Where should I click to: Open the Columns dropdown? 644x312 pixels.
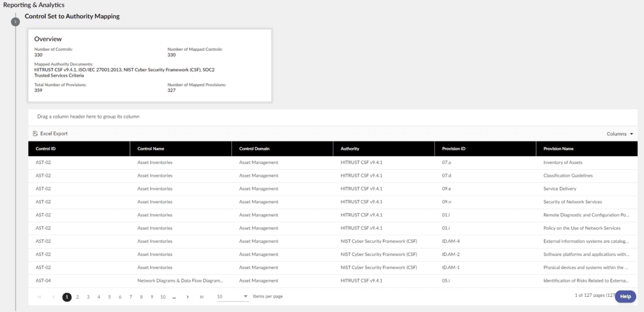tap(619, 133)
